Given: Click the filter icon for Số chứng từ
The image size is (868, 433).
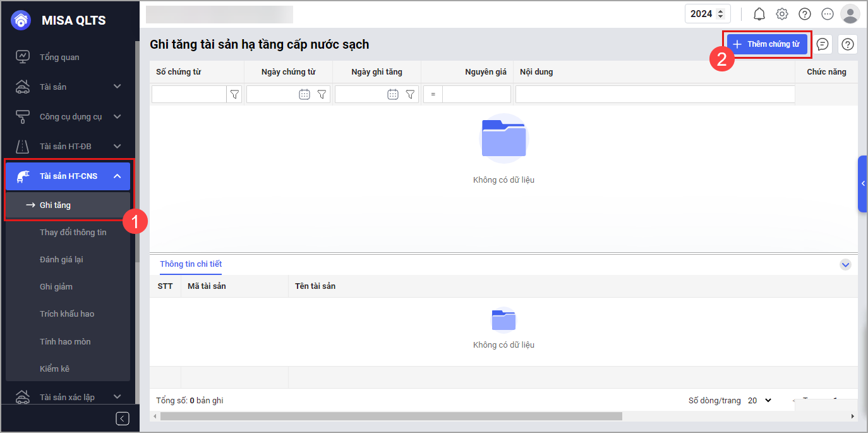Looking at the screenshot, I should pos(234,94).
